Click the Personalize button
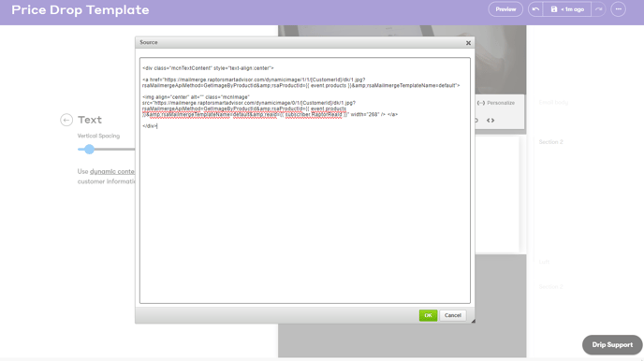The image size is (644, 361). point(496,103)
